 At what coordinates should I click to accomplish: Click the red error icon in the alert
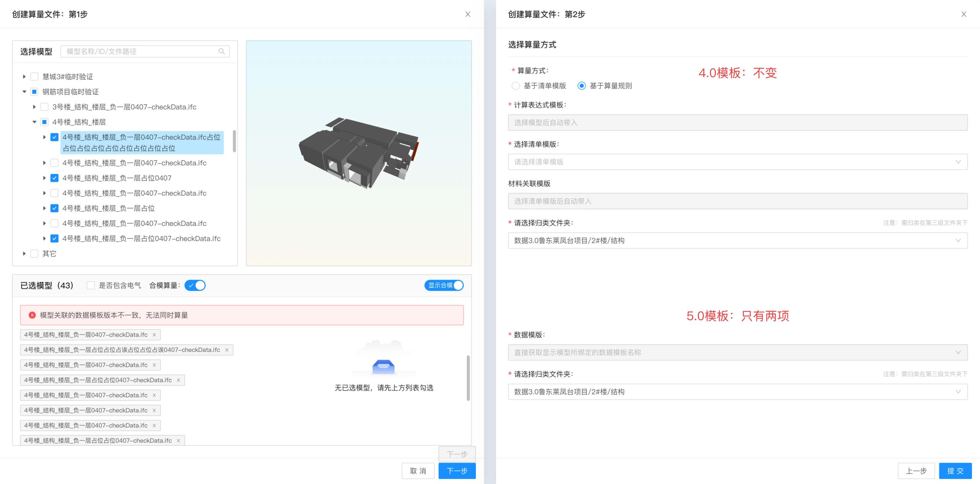32,315
